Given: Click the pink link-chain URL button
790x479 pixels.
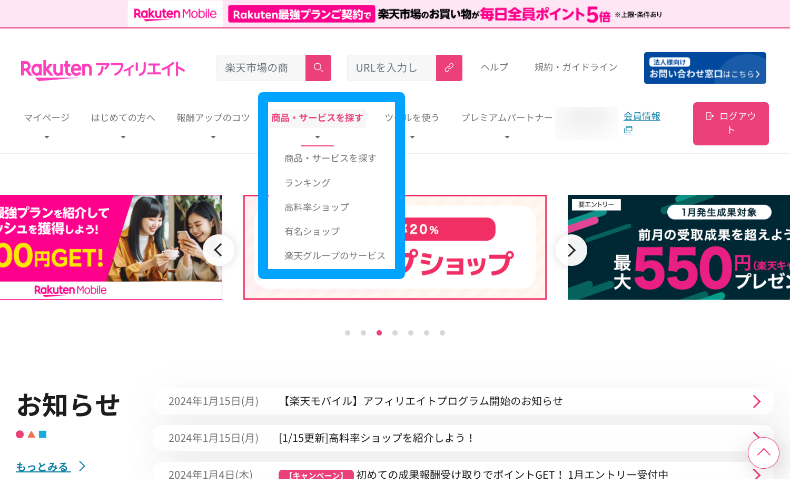Looking at the screenshot, I should pyautogui.click(x=449, y=67).
